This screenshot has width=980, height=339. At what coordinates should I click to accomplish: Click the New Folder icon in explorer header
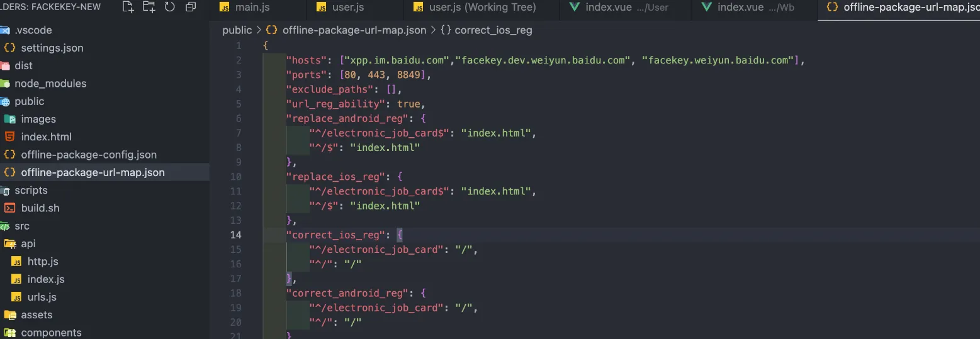point(149,8)
